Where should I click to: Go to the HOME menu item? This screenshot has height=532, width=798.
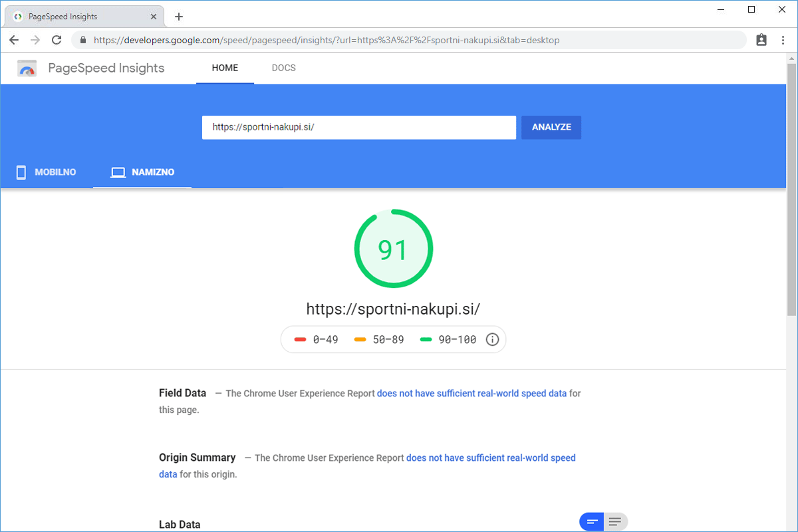coord(225,68)
